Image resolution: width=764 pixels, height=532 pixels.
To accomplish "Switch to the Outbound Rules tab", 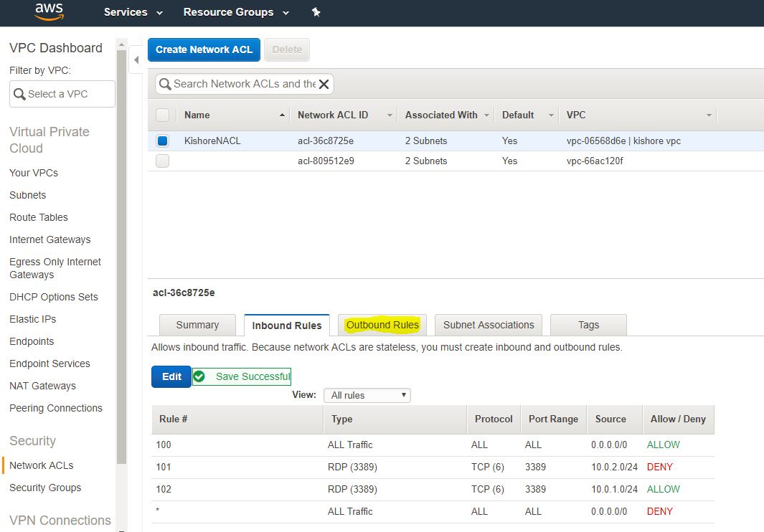I will pos(382,325).
